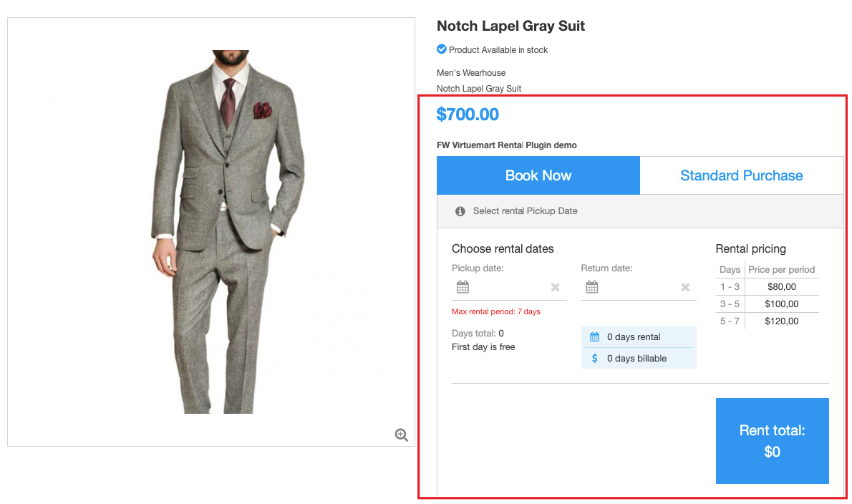This screenshot has height=504, width=852.
Task: Click the info icon beside Select rental Pickup Date
Action: click(460, 211)
